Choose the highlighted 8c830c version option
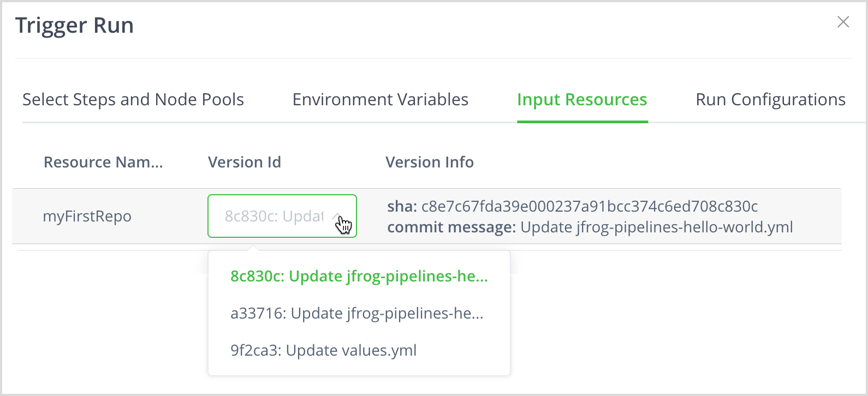 pos(359,277)
